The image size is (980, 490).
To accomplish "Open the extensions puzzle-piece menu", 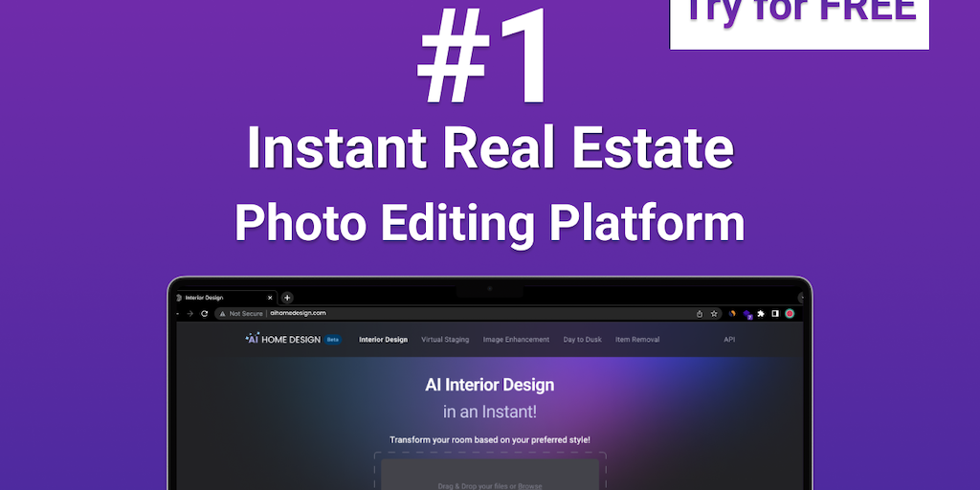I will (x=761, y=314).
